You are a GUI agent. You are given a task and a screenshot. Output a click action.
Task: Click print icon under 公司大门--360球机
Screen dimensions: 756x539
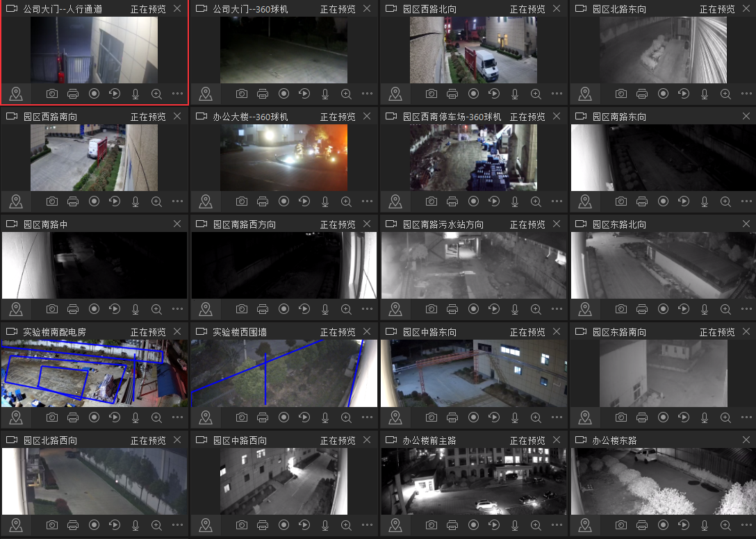(263, 94)
